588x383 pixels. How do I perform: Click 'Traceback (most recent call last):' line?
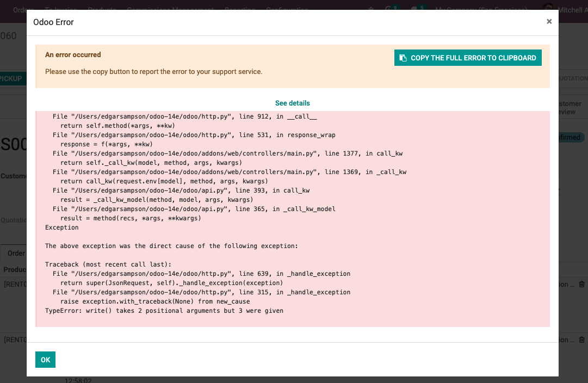click(108, 264)
